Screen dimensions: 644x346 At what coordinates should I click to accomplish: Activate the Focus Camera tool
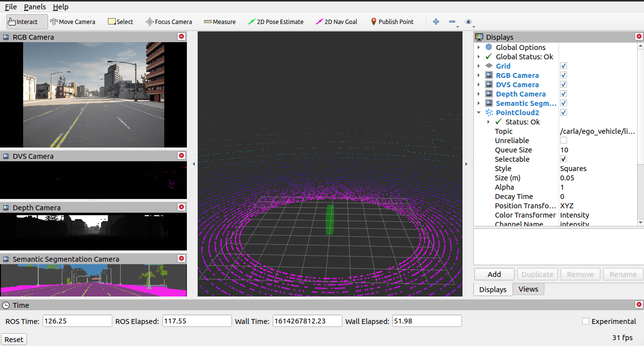click(x=169, y=22)
